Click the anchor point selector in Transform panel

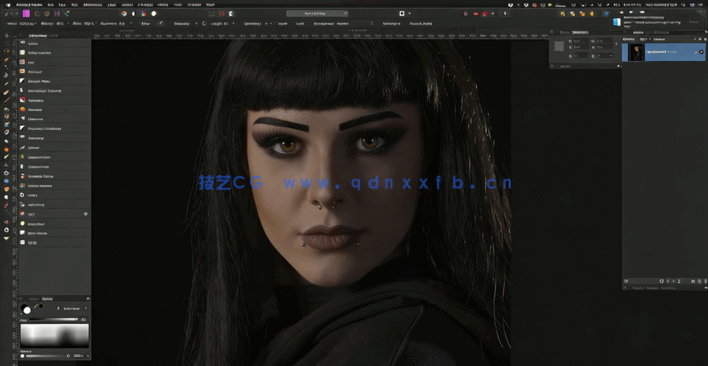(559, 46)
